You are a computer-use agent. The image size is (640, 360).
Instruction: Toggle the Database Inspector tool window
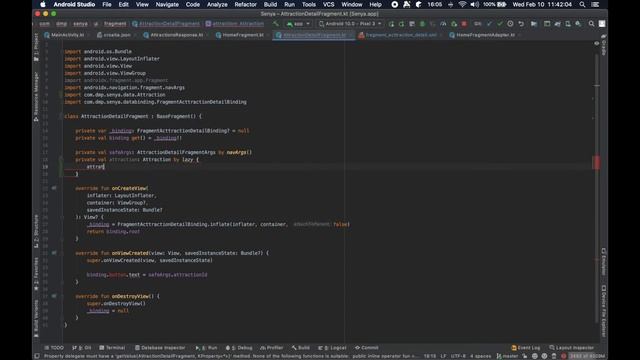160,348
